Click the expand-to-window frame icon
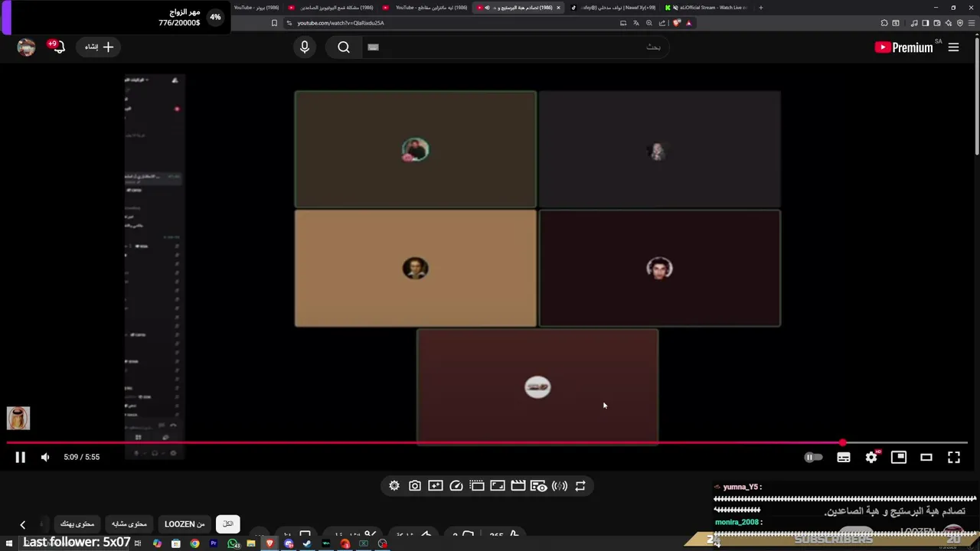 [x=498, y=486]
